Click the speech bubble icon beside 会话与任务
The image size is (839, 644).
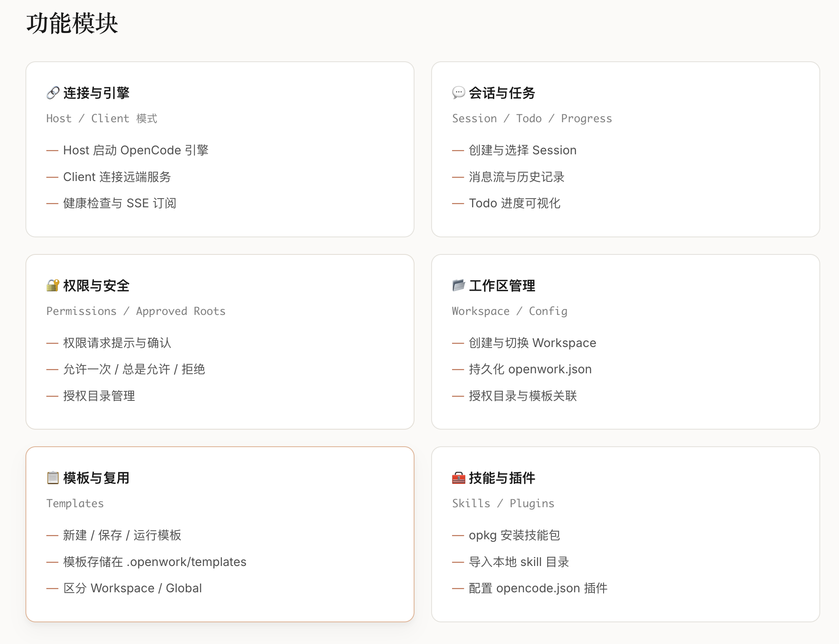coord(458,93)
